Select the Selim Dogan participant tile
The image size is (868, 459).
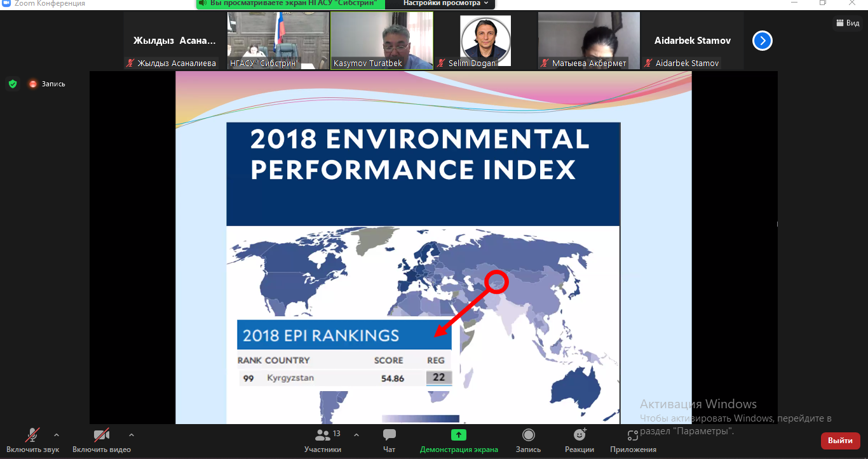(x=485, y=40)
